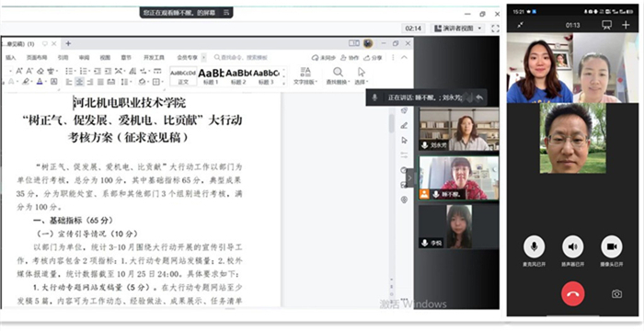Viewport: 644px width, 331px height.
Task: Choose the font color swatch
Action: (x=40, y=82)
